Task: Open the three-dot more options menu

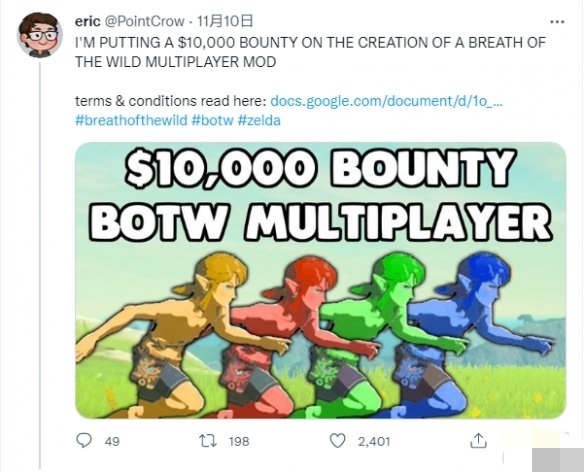Action: tap(557, 22)
